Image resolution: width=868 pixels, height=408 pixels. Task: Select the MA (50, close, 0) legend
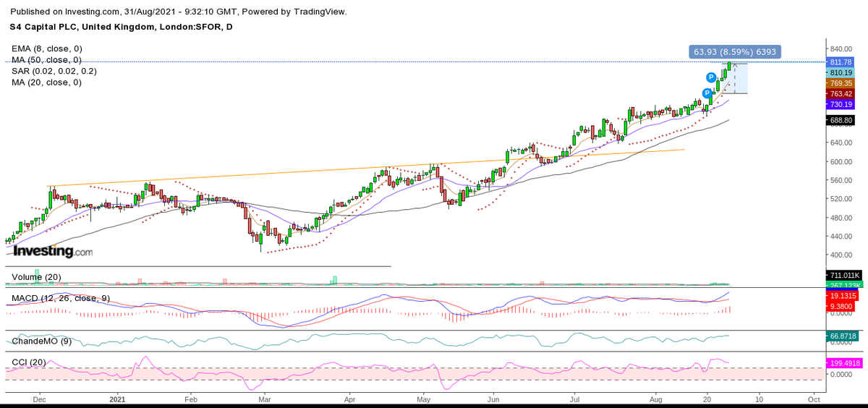pos(46,59)
